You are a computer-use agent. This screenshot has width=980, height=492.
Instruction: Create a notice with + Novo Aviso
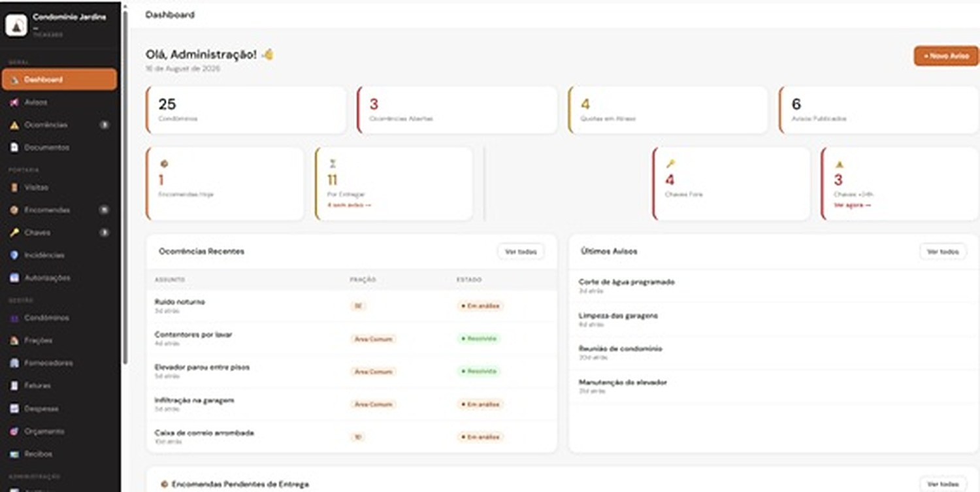946,56
